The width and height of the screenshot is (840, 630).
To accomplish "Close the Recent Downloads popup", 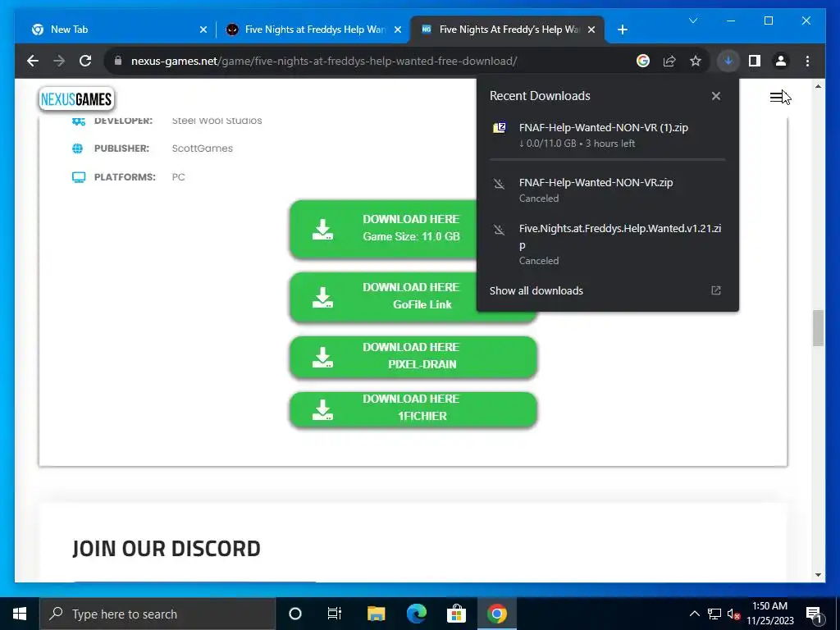I will [x=715, y=96].
